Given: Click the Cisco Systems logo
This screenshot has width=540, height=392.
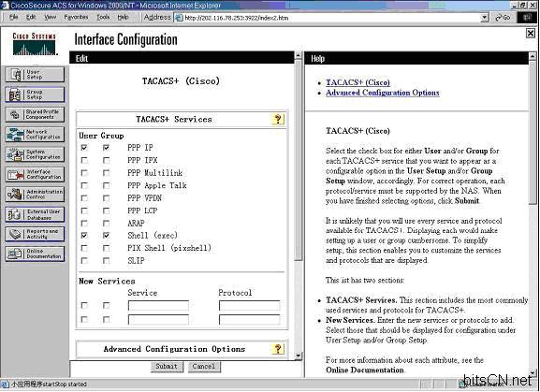Looking at the screenshot, I should point(35,44).
